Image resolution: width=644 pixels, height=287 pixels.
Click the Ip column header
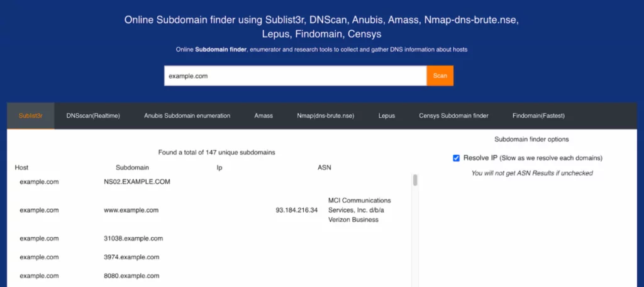coord(219,168)
